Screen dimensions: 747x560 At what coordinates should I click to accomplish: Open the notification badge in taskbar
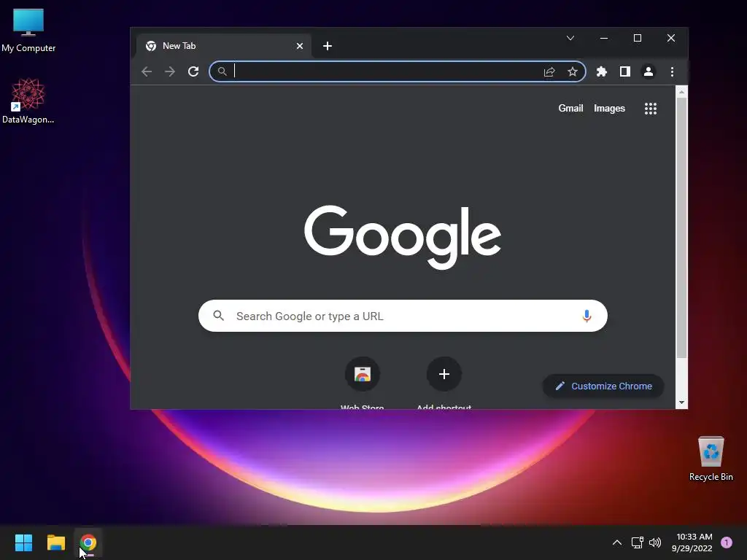(x=727, y=542)
